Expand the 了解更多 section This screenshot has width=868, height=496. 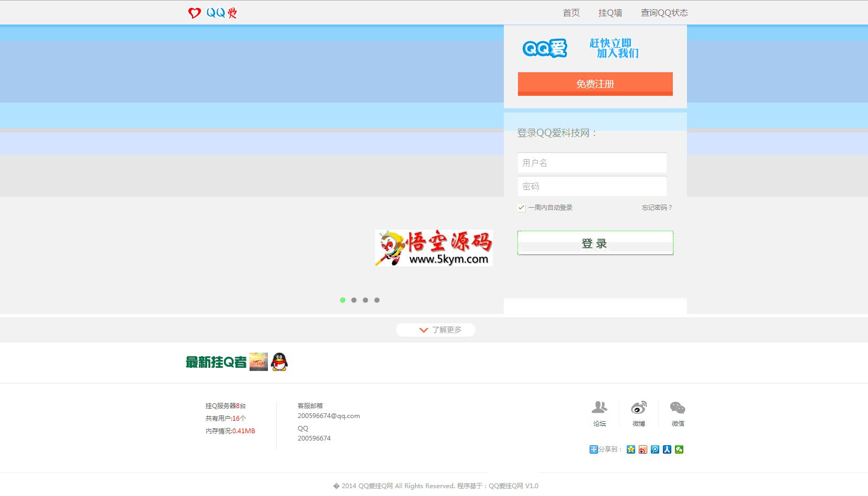(436, 330)
